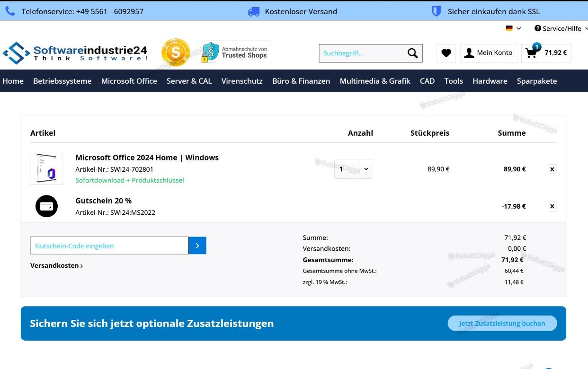Open the shopping cart showing 71,92 €
588x369 pixels.
coord(546,53)
